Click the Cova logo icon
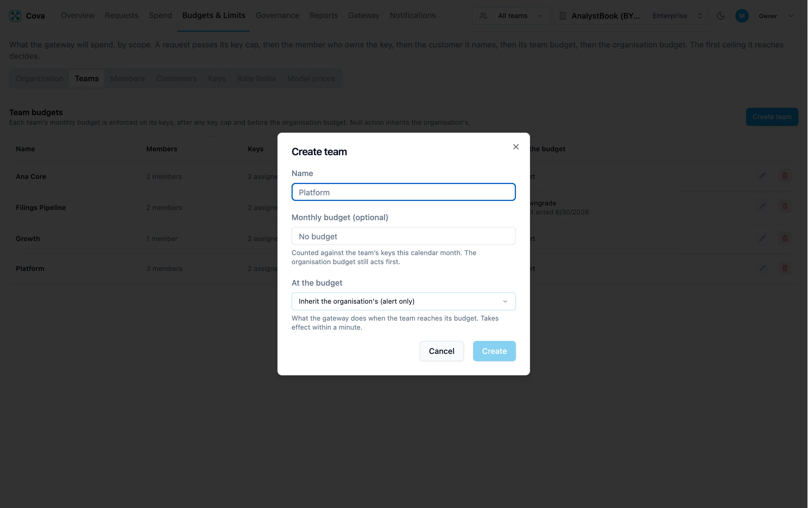 15,16
